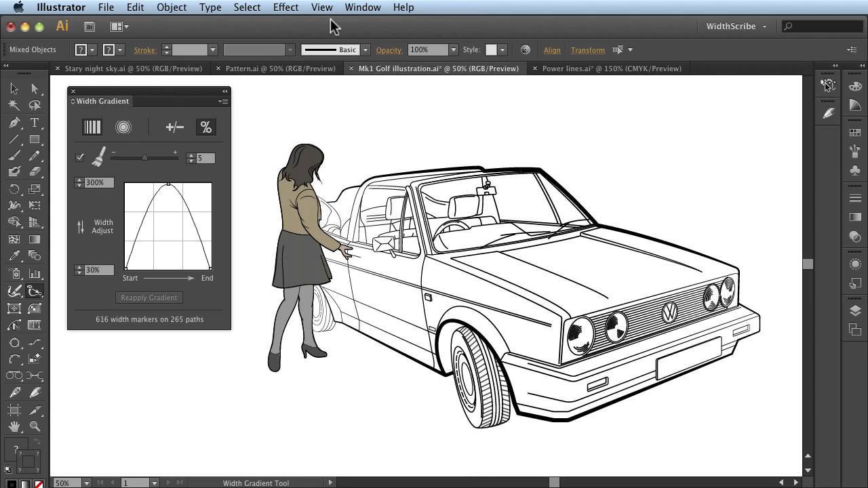Viewport: 868px width, 488px height.
Task: Switch to percent (%) width mode
Action: click(205, 127)
